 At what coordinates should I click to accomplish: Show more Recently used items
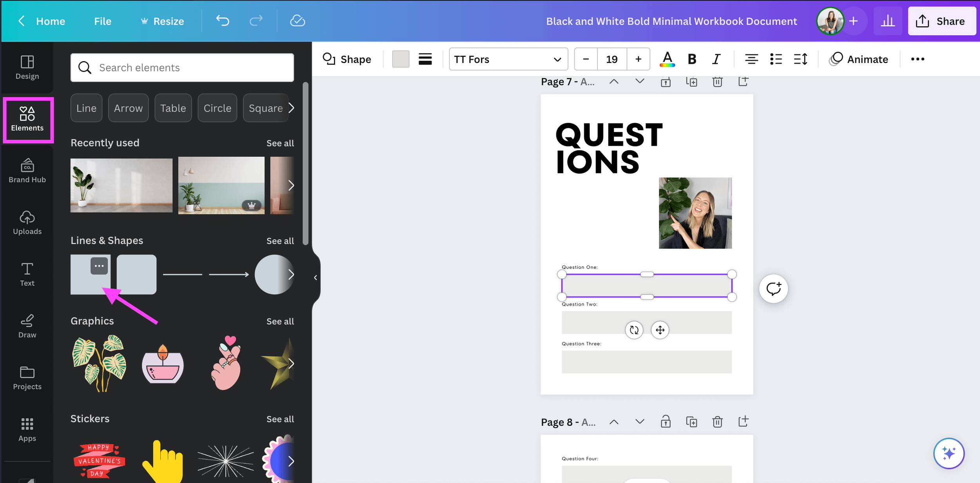click(x=291, y=185)
